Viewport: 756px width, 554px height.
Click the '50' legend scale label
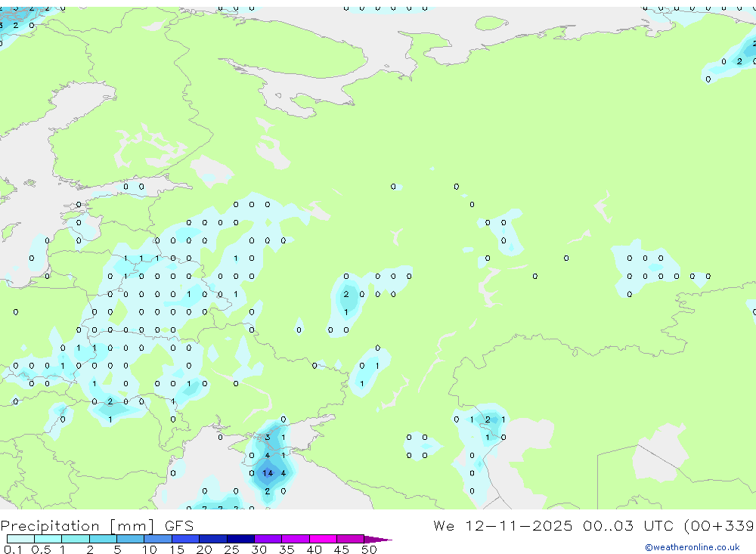[369, 549]
